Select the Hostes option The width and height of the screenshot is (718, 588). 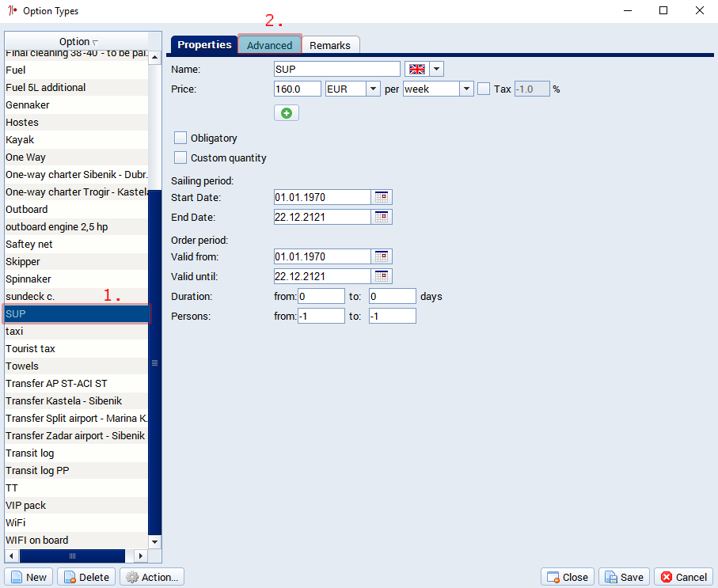(x=77, y=123)
